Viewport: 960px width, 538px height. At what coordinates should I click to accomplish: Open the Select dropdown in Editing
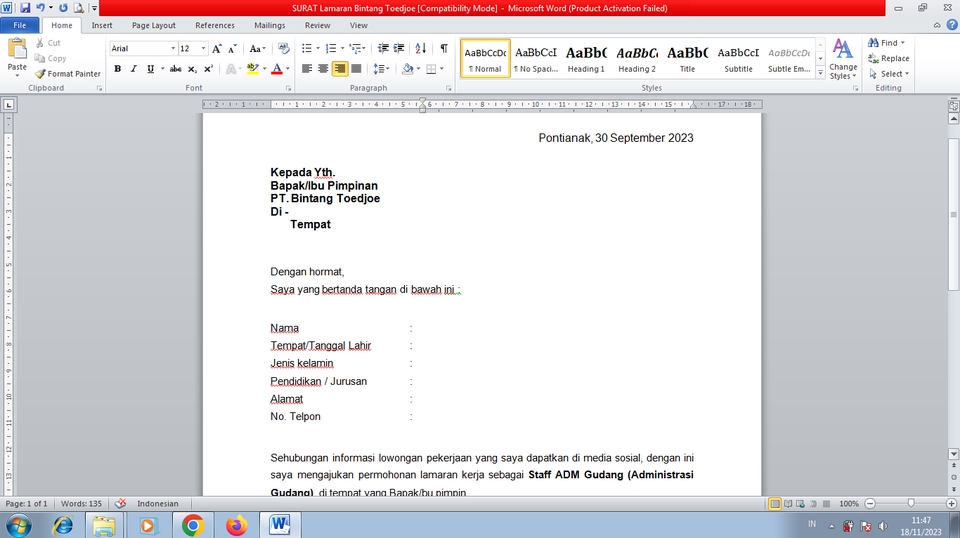click(889, 73)
